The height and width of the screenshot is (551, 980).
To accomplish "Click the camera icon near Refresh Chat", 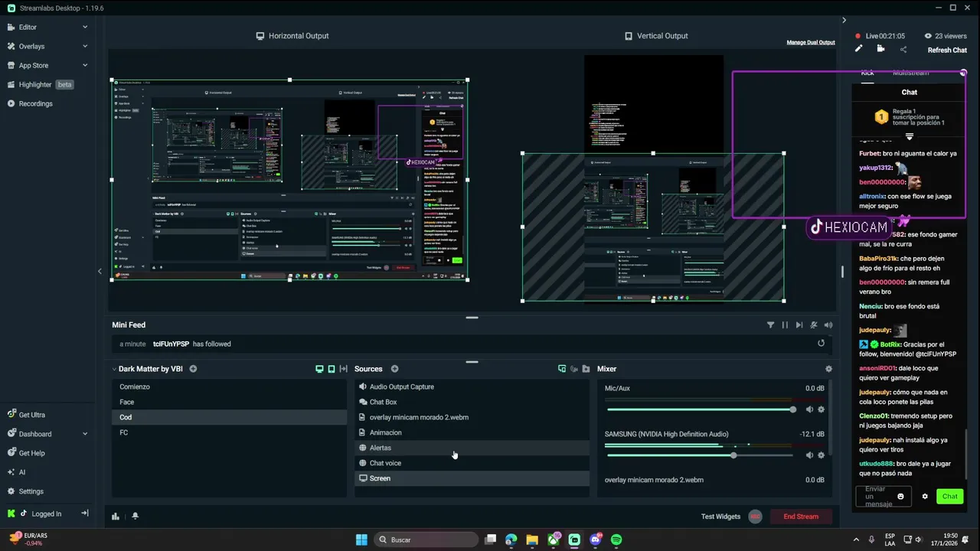I will 880,49.
